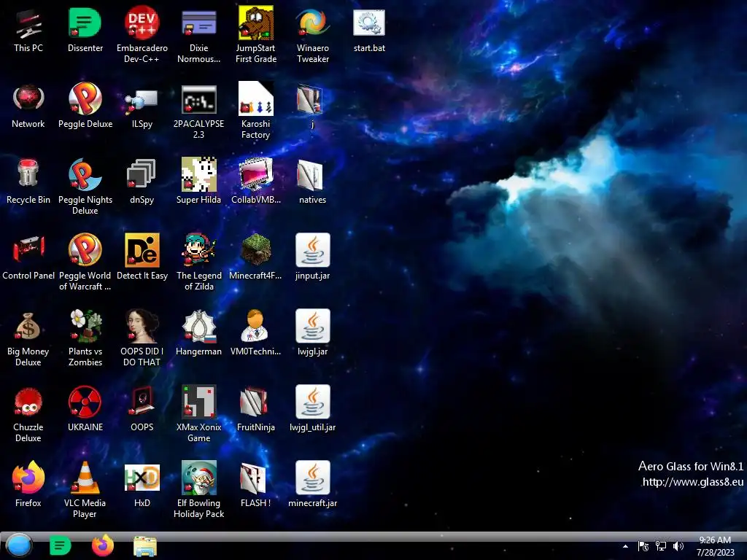Launch Firefox from the taskbar
747x560 pixels.
[x=103, y=545]
